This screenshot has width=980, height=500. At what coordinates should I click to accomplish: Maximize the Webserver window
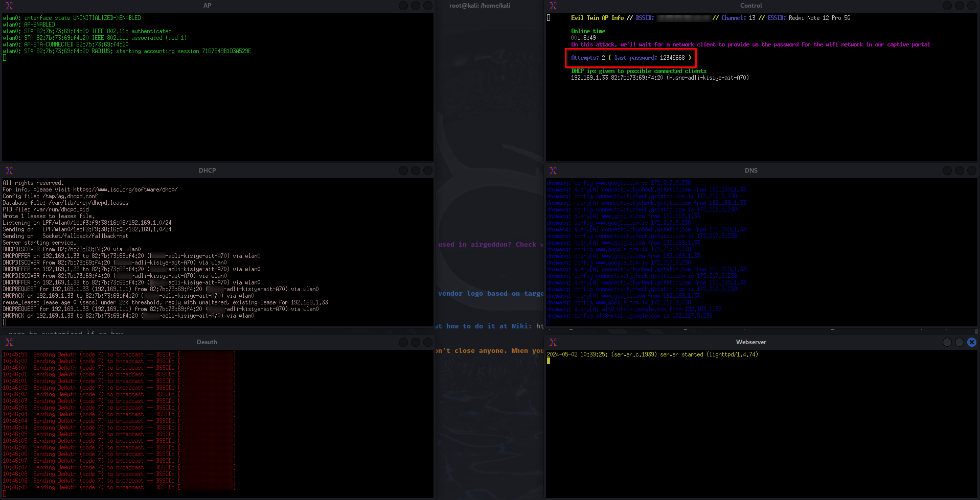point(960,342)
